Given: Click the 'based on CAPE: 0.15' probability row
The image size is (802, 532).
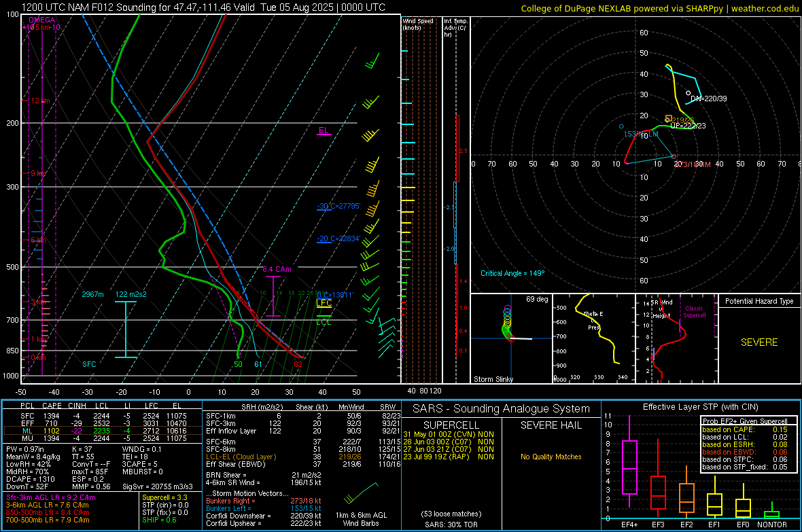Looking at the screenshot, I should coord(745,429).
